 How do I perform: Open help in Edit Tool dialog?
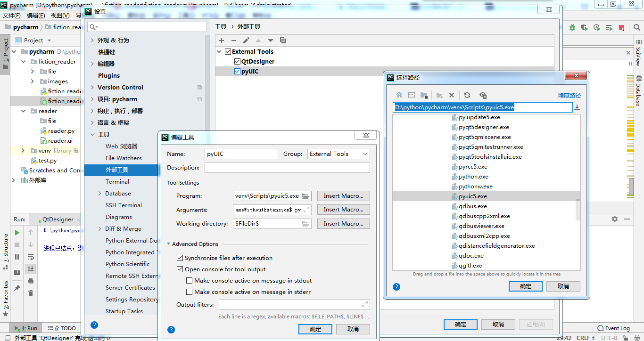pyautogui.click(x=171, y=330)
